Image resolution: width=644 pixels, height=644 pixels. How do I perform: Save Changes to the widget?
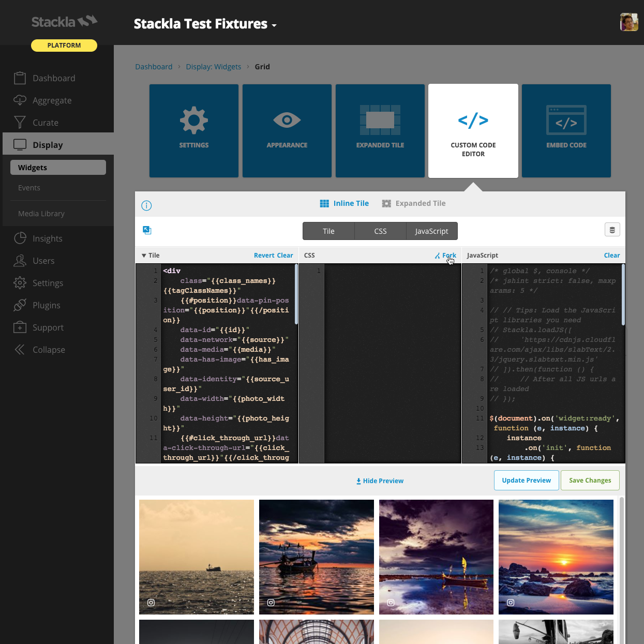(x=590, y=480)
